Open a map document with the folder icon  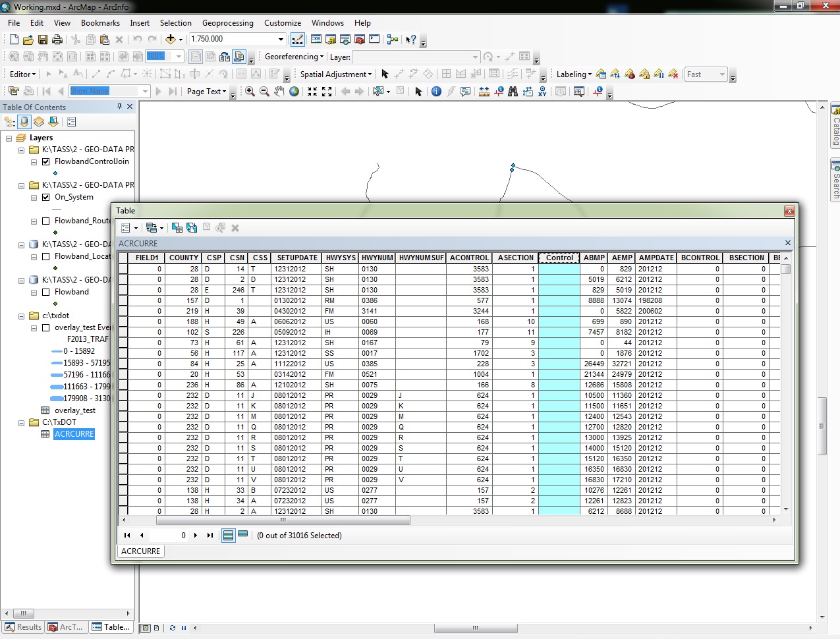(x=28, y=40)
